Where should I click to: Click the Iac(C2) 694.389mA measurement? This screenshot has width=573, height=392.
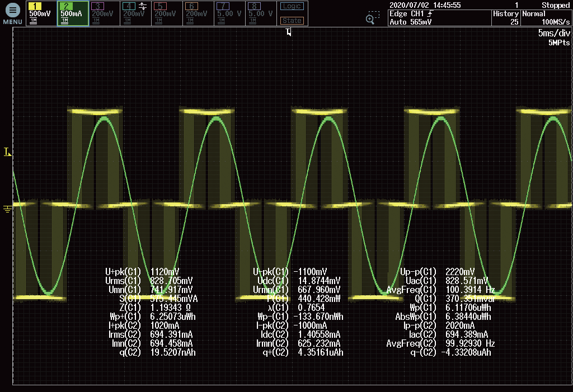[x=448, y=334]
